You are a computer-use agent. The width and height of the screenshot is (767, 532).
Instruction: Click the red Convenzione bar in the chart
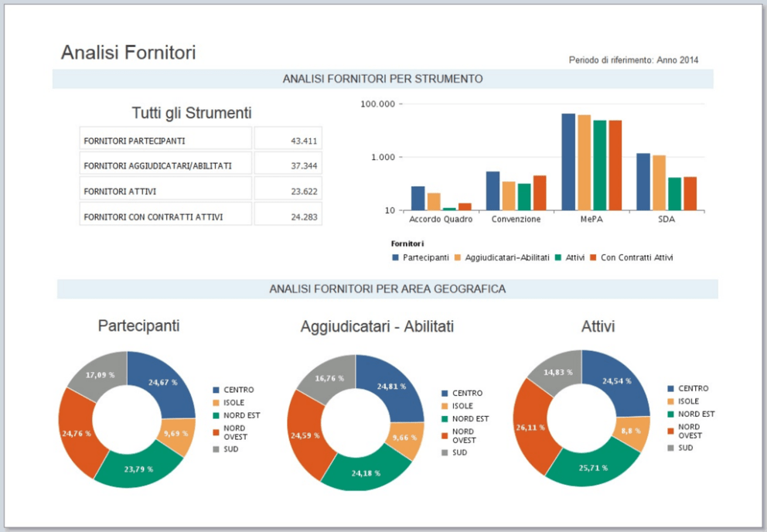[540, 193]
